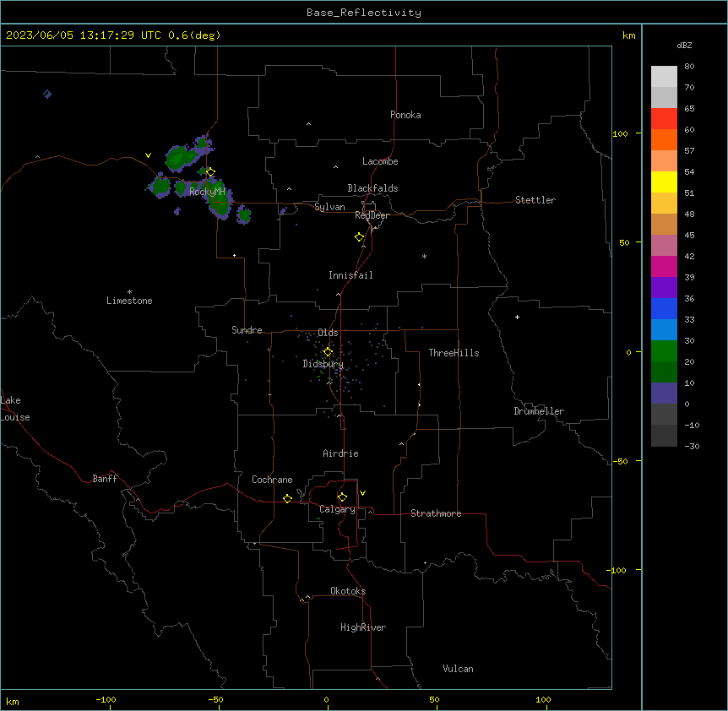The width and height of the screenshot is (728, 711).
Task: Click the yellow diamond between Olds and Didsbury
Action: tap(328, 352)
